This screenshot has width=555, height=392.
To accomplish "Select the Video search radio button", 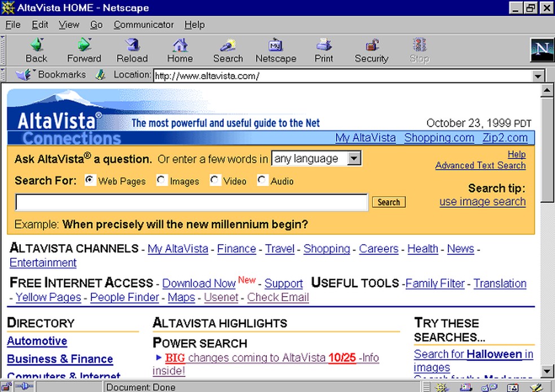I will tap(215, 179).
